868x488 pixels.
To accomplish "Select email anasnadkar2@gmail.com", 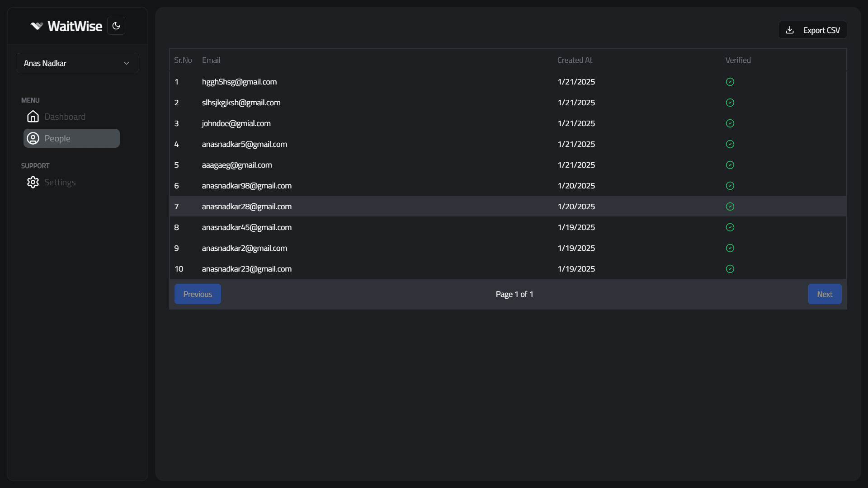I will [244, 248].
